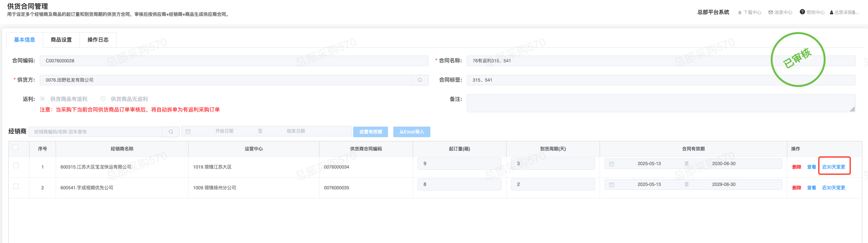Click 到货周期 field with value 2

click(553, 184)
